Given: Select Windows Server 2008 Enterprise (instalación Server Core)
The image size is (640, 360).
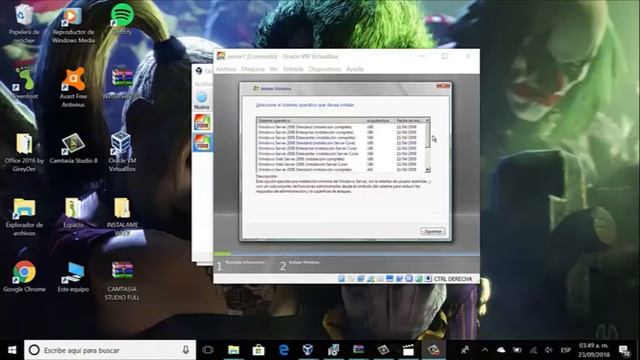Looking at the screenshot, I should tap(341, 148).
